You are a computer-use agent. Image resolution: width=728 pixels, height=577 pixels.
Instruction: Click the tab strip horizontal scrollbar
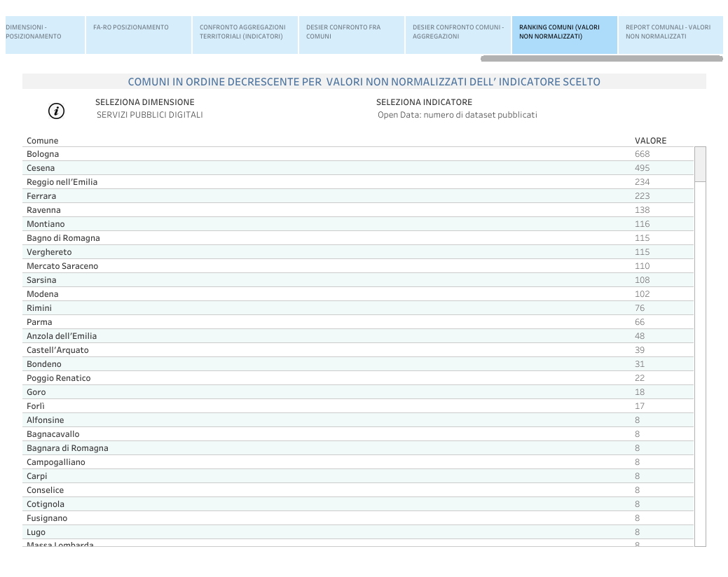602,58
